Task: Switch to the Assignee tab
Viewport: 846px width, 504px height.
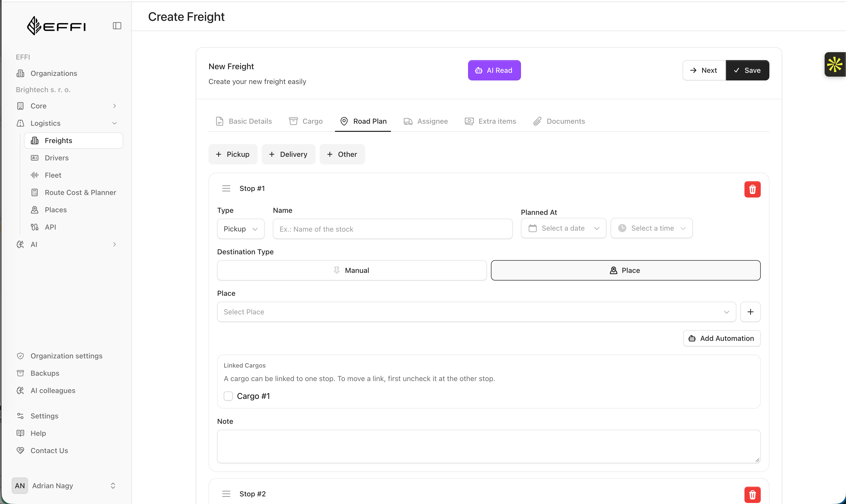Action: 426,121
